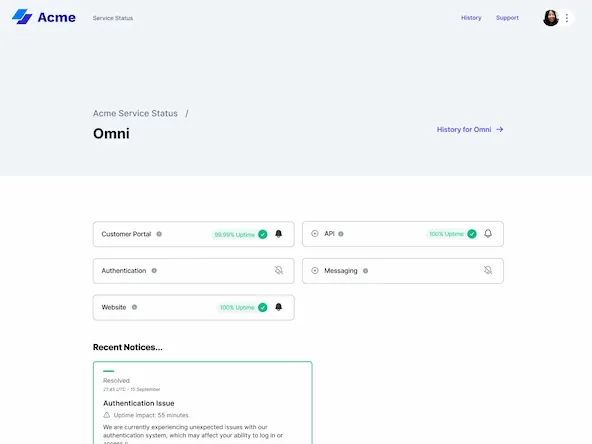Click the arrow icon next to History for Omni

(x=500, y=130)
